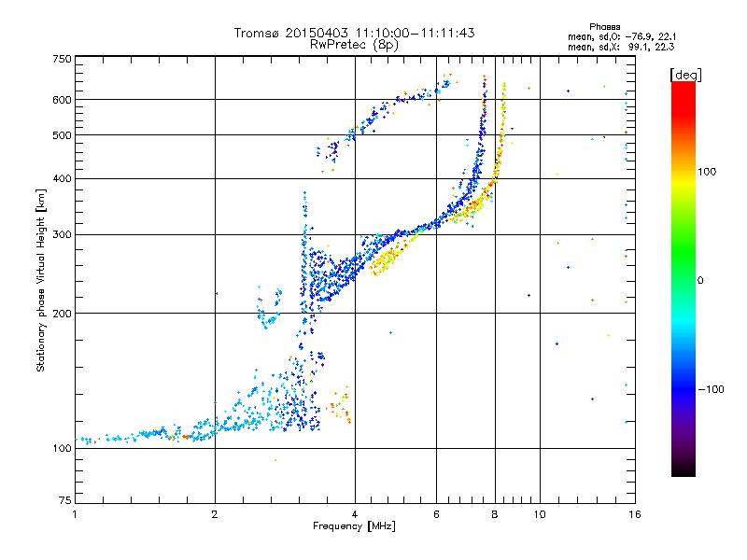
Task: Select the 'mean, sd,O: -76.9, 22.1' line
Action: pos(622,36)
